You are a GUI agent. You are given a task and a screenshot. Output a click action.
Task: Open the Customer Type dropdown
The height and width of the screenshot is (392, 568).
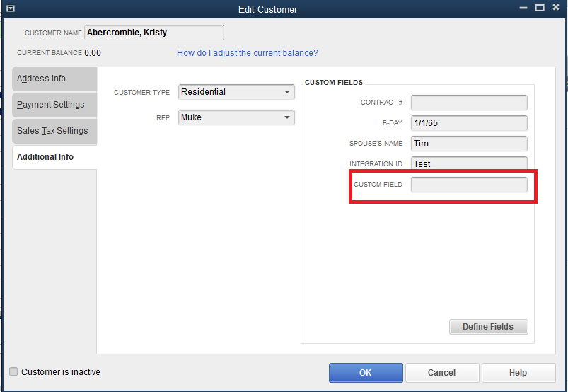point(236,92)
